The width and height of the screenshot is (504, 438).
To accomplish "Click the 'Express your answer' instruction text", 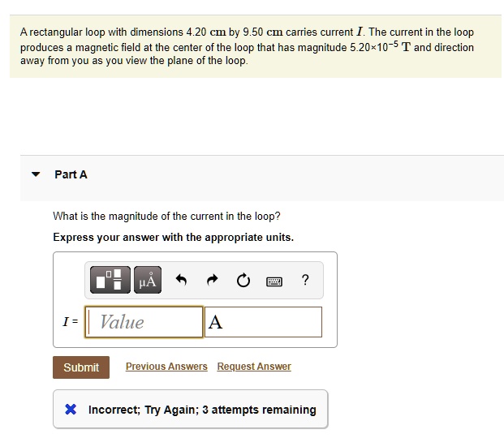I will (173, 238).
